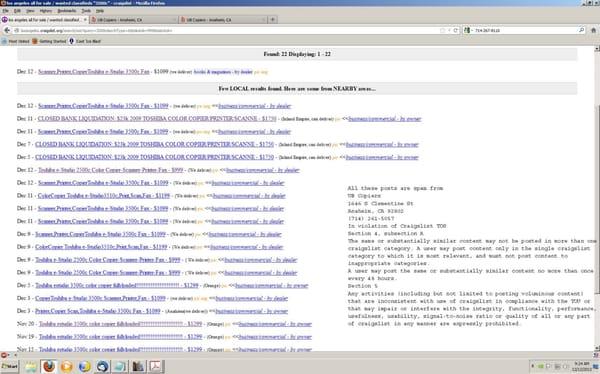Image resolution: width=600 pixels, height=374 pixels.
Task: Click business/commercial link on Nov 20 row
Action: point(275,324)
